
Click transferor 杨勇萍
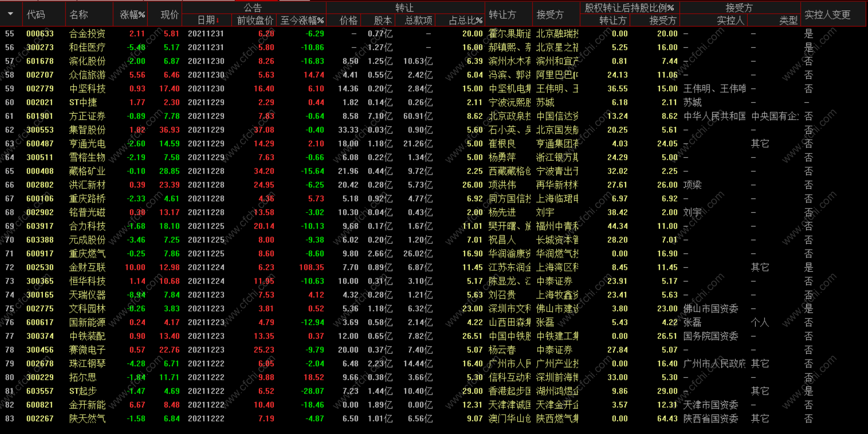click(x=502, y=157)
